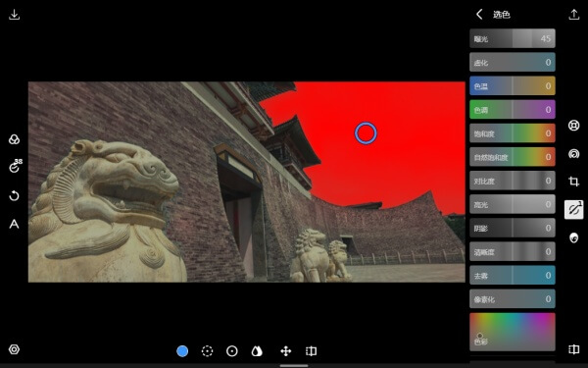Select the crop tool icon
588x368 pixels.
[573, 182]
